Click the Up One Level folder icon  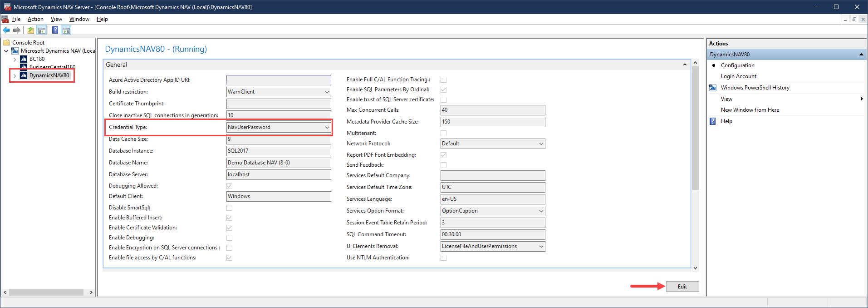(x=30, y=30)
